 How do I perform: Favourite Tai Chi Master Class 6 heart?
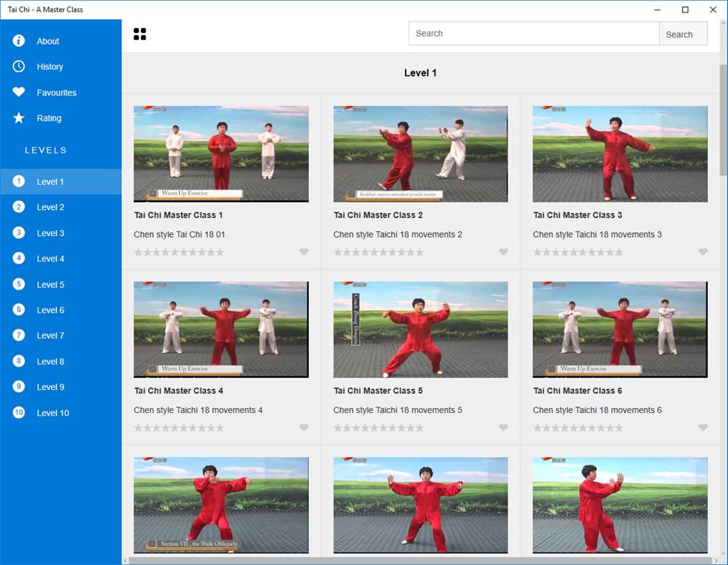coord(703,427)
